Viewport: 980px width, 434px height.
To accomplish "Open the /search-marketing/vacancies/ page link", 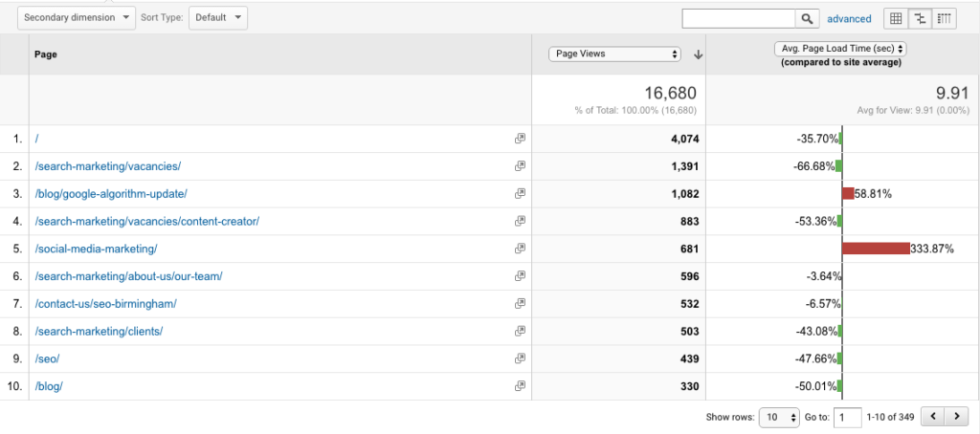I will tap(108, 166).
